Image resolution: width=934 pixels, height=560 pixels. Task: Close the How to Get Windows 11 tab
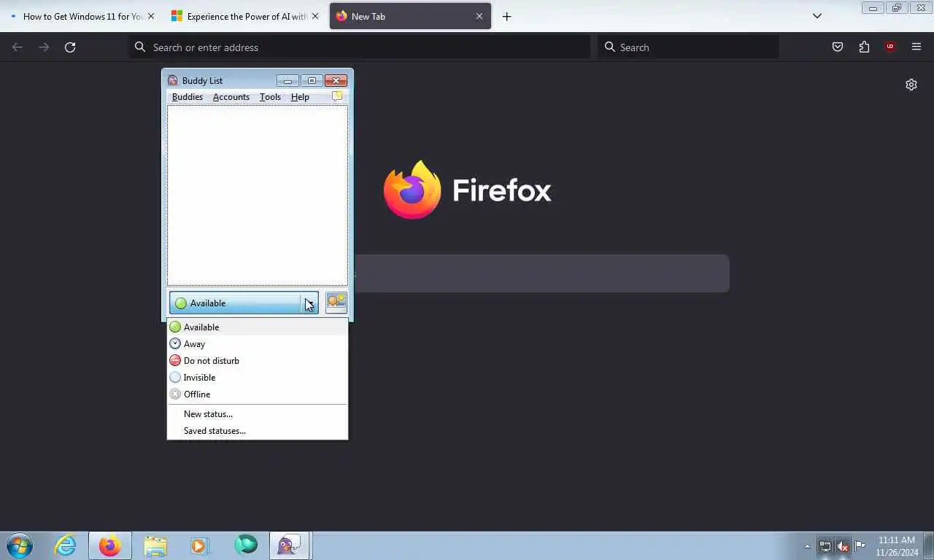(151, 16)
